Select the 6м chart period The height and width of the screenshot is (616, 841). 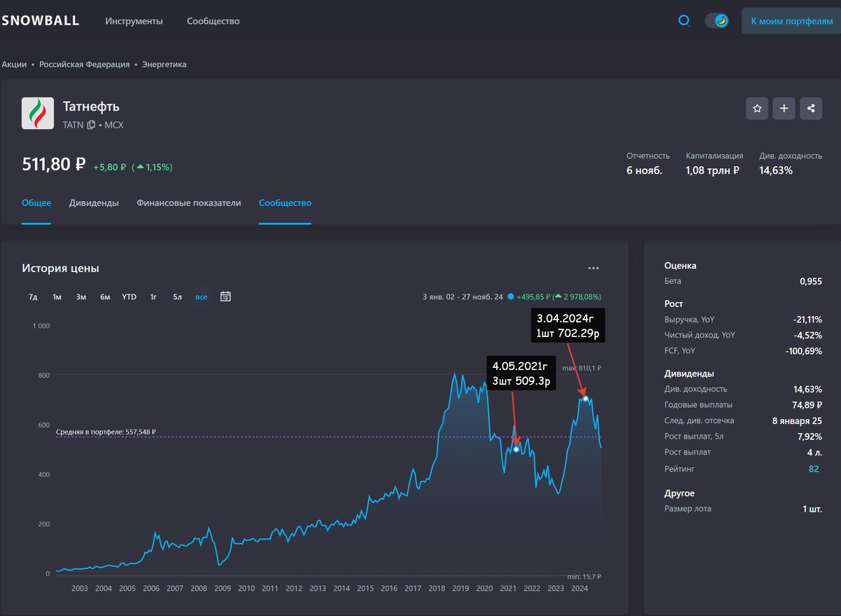(105, 297)
